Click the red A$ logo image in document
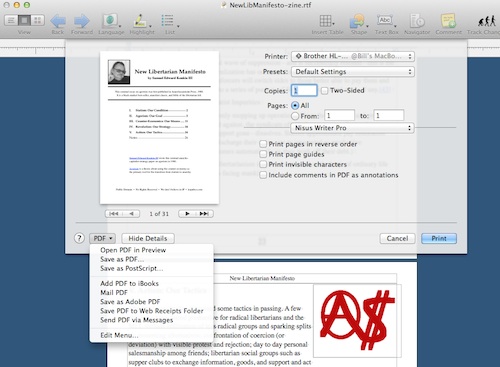 [x=357, y=321]
